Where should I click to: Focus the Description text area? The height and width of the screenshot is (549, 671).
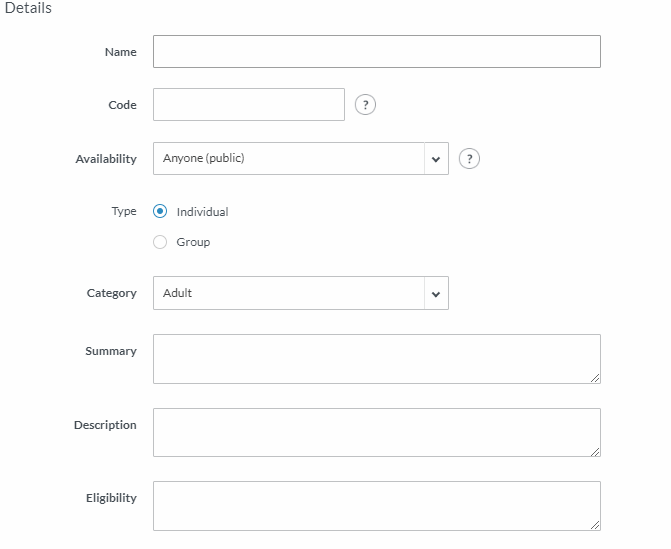(377, 433)
